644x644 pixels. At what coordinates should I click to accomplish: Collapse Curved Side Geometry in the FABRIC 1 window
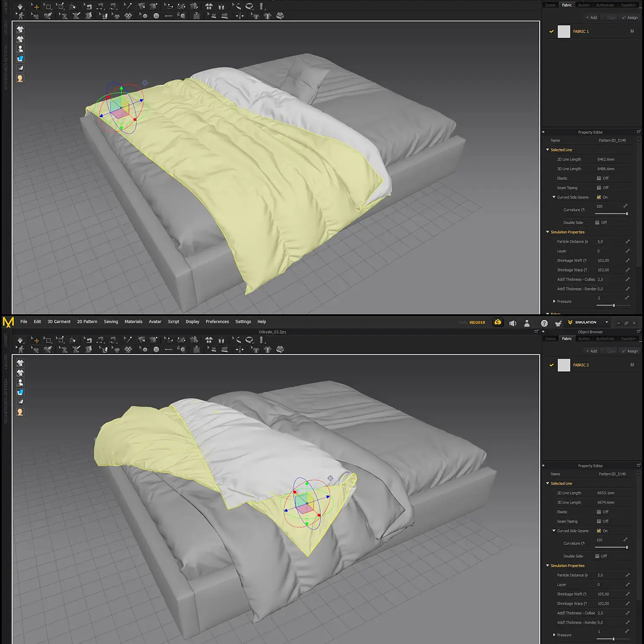pyautogui.click(x=554, y=197)
